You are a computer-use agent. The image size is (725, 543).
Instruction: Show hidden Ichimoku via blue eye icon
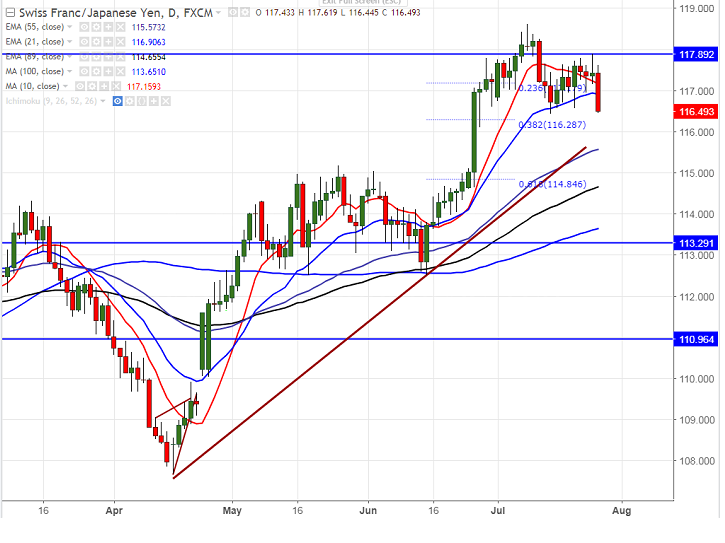click(117, 101)
